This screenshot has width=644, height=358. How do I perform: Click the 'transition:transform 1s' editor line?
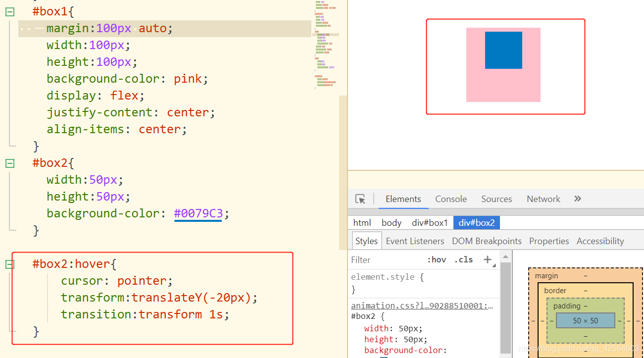146,314
